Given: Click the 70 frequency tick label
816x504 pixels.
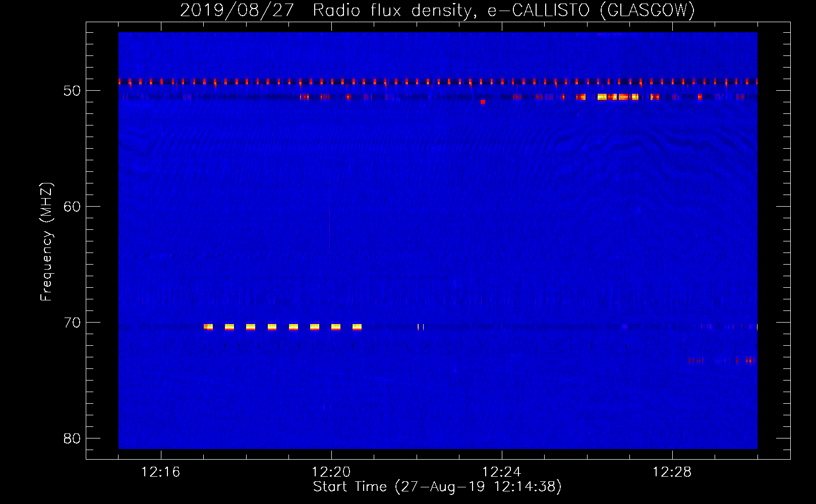Looking at the screenshot, I should [x=72, y=323].
